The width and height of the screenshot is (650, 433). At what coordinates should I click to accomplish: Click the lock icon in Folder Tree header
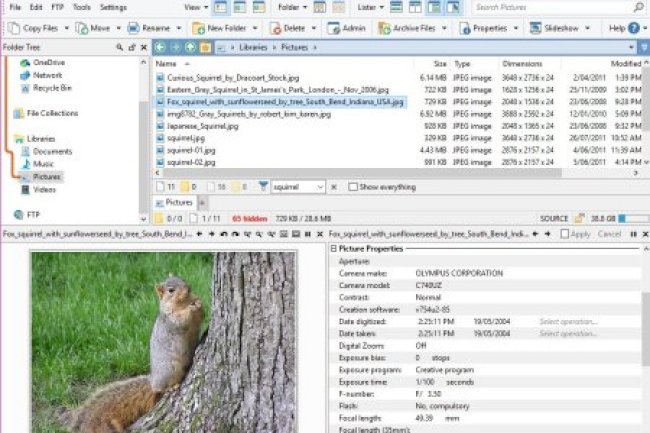point(132,47)
